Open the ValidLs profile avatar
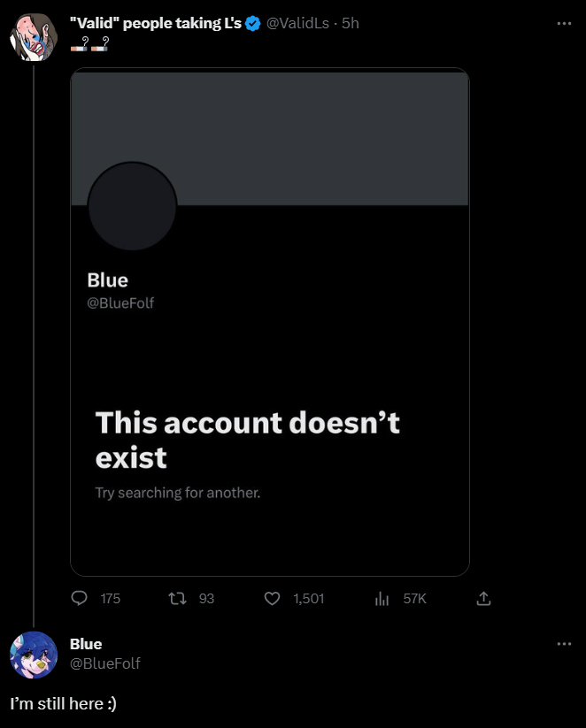The width and height of the screenshot is (586, 728). click(34, 37)
